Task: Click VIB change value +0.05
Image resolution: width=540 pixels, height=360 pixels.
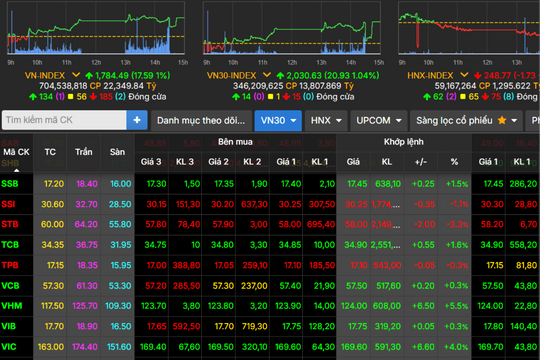Action: (x=423, y=326)
